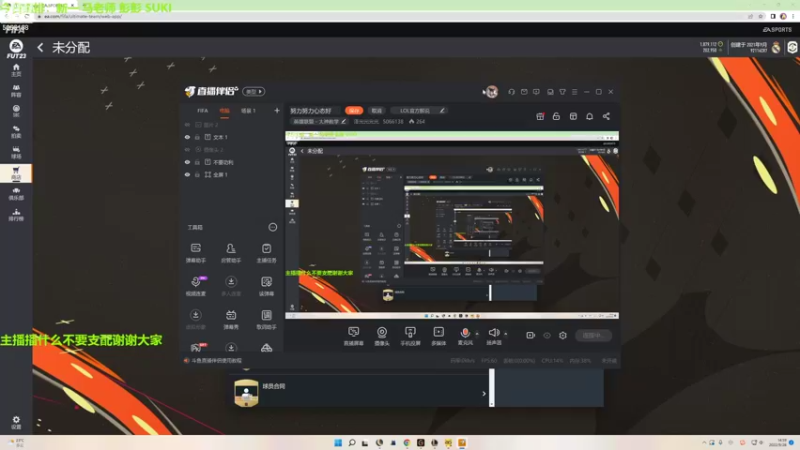This screenshot has height=450, width=800.
Task: Toggle visibility of the 不要动判 layer
Action: (187, 162)
